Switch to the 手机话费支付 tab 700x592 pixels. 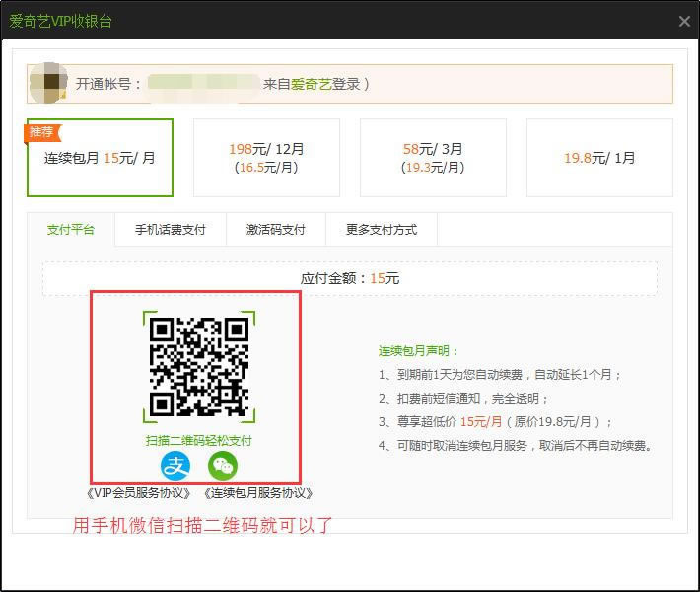click(171, 230)
